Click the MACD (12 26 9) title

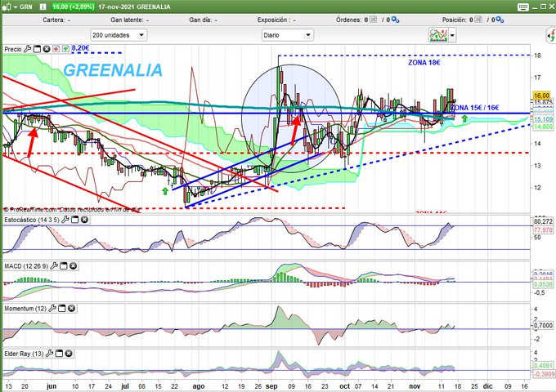click(x=26, y=266)
